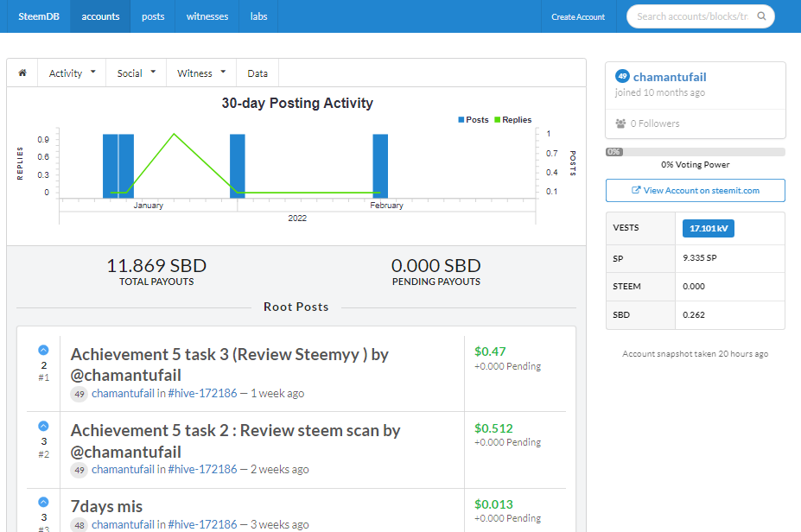Click the 0.000 SBD pending payouts

[435, 265]
